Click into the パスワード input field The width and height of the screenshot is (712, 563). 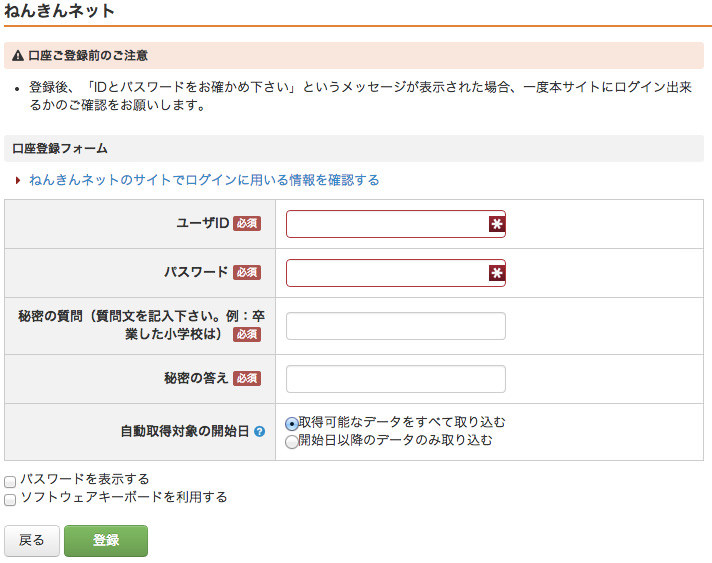(386, 273)
